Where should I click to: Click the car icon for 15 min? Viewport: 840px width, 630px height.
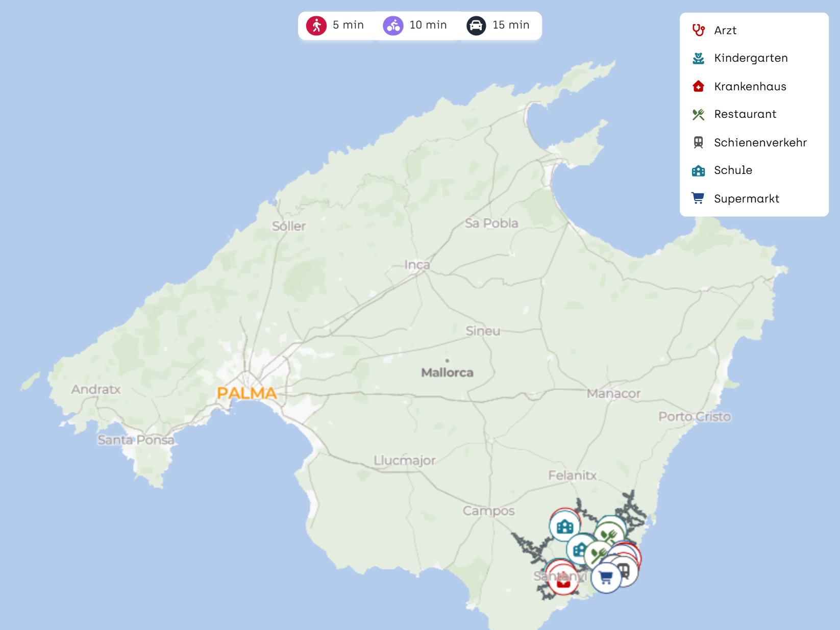coord(476,26)
